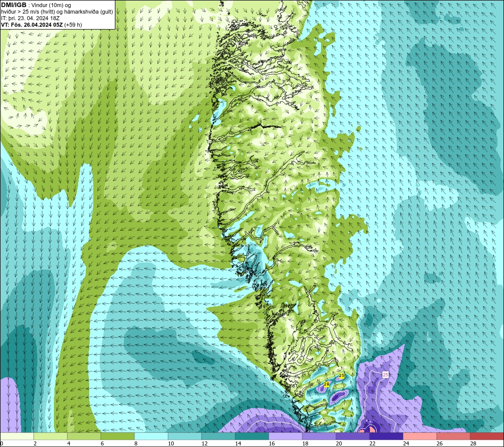Click the dark indigo 22–24 m/s legend swatch

(387, 436)
